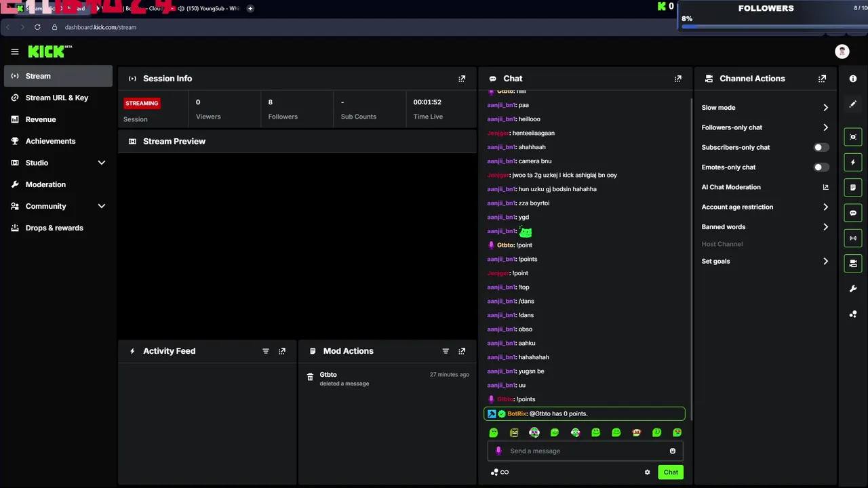Open Set goals options
The image size is (868, 488).
coord(765,261)
